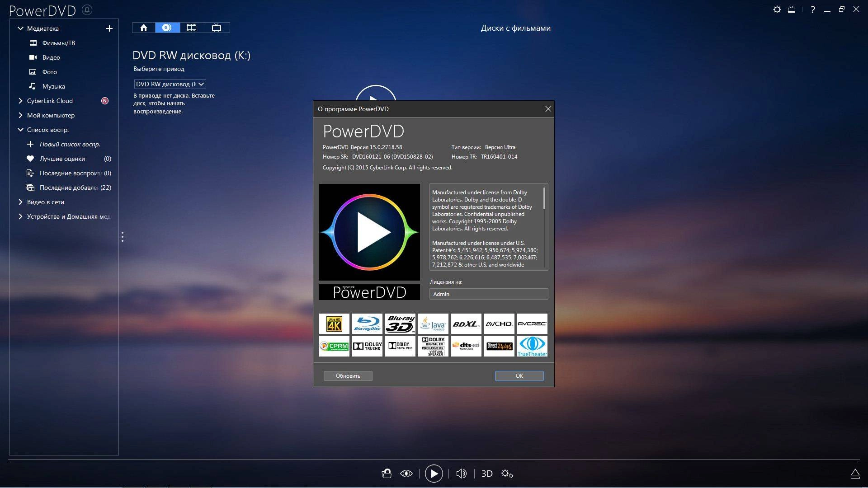Expand Видео в сети section
Screen dimensions: 868x488
tap(20, 202)
